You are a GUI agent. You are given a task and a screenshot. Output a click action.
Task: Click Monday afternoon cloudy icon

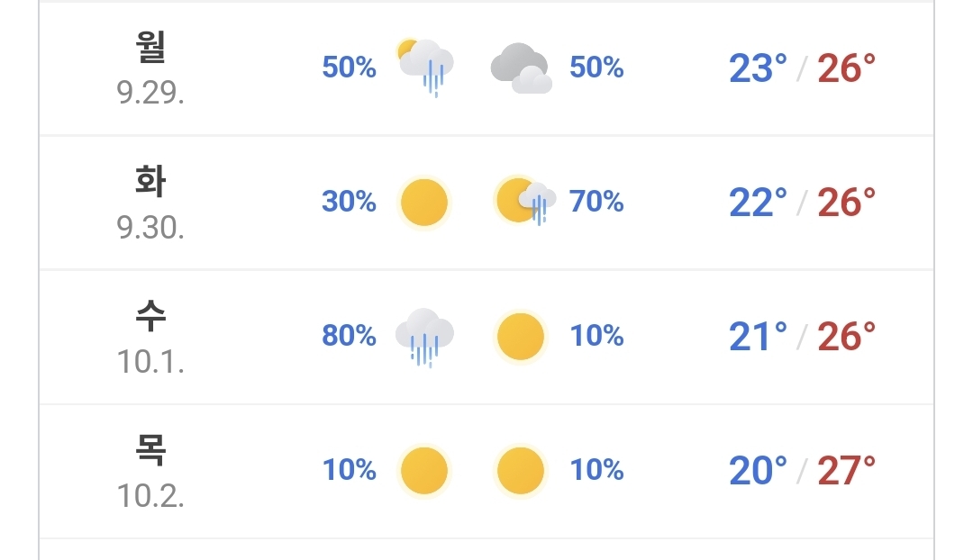522,68
